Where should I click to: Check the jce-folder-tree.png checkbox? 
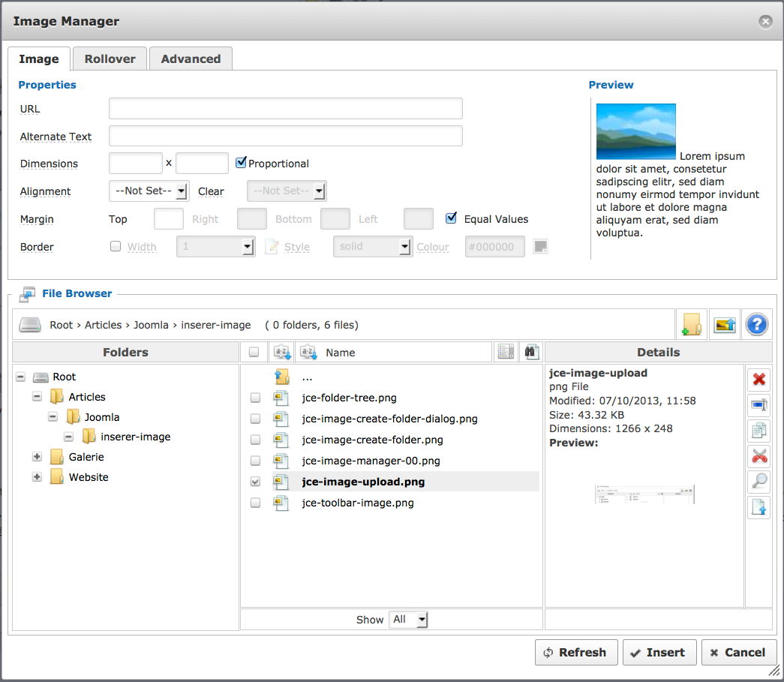(x=255, y=398)
